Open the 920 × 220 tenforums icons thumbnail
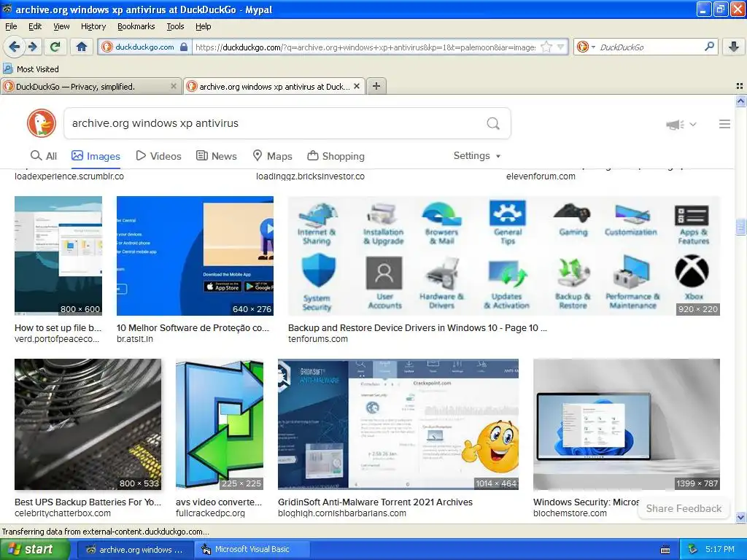This screenshot has height=560, width=747. point(504,256)
